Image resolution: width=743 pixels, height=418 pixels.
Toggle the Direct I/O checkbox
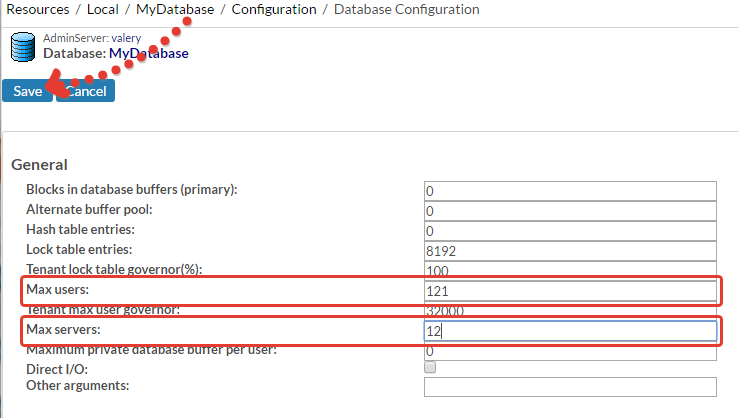tap(430, 368)
